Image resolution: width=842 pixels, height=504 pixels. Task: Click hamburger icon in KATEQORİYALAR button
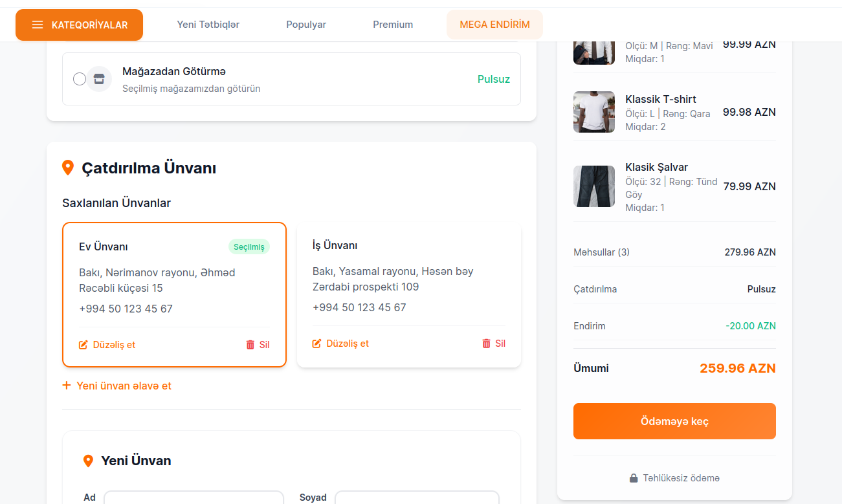tap(38, 25)
